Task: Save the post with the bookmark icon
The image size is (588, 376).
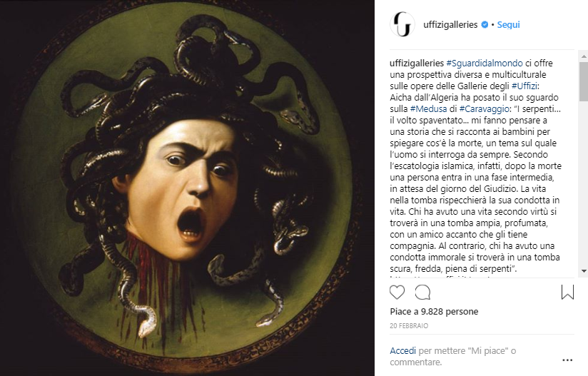Action: click(x=567, y=292)
